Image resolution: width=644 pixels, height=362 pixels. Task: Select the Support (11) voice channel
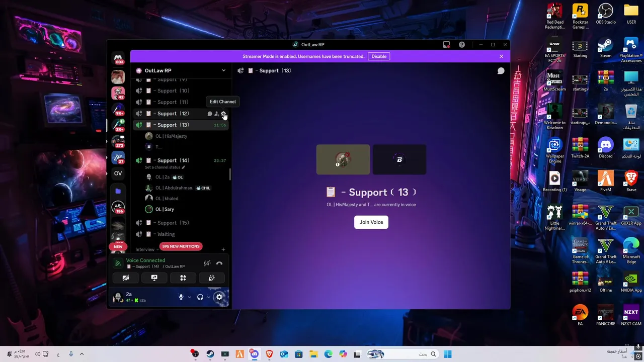181,102
